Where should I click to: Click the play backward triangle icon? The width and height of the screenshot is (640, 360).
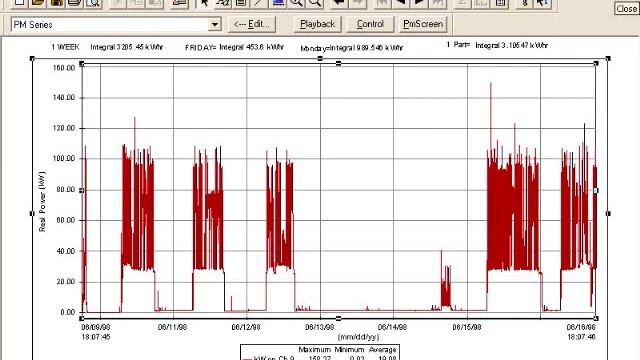click(x=400, y=3)
